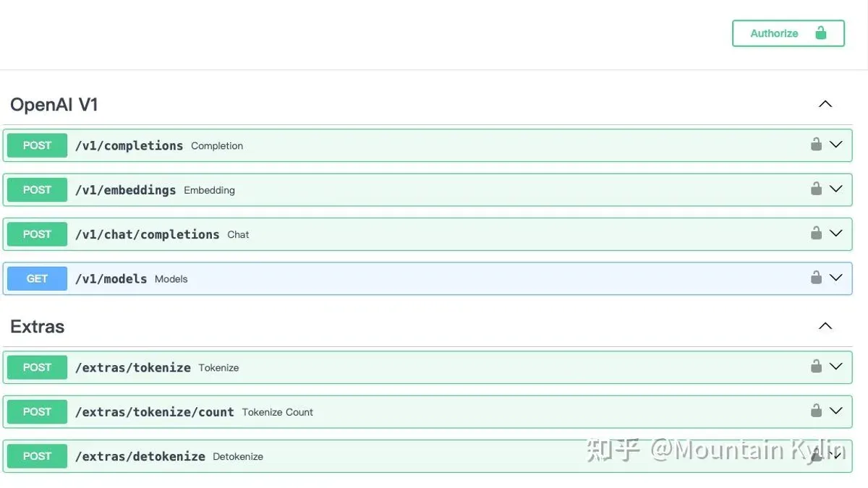
Task: Click GET badge for /v1/models
Action: [37, 278]
